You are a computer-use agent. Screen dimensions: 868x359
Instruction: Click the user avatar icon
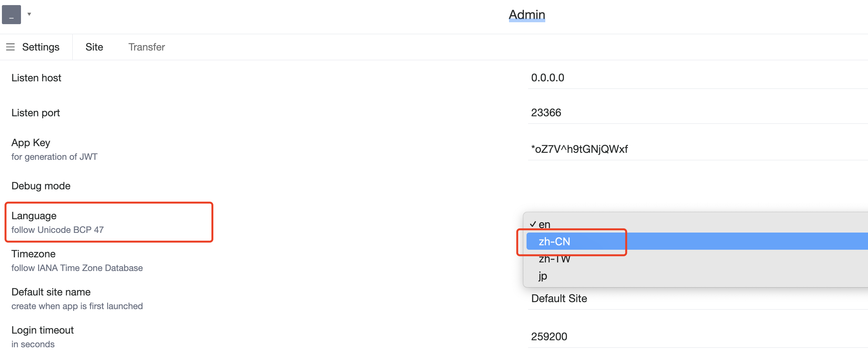click(11, 15)
